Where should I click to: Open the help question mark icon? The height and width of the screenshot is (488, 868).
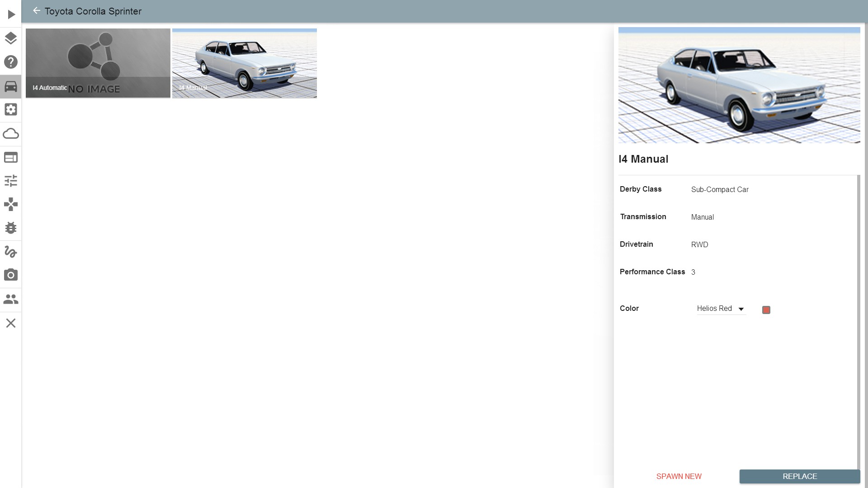(11, 62)
